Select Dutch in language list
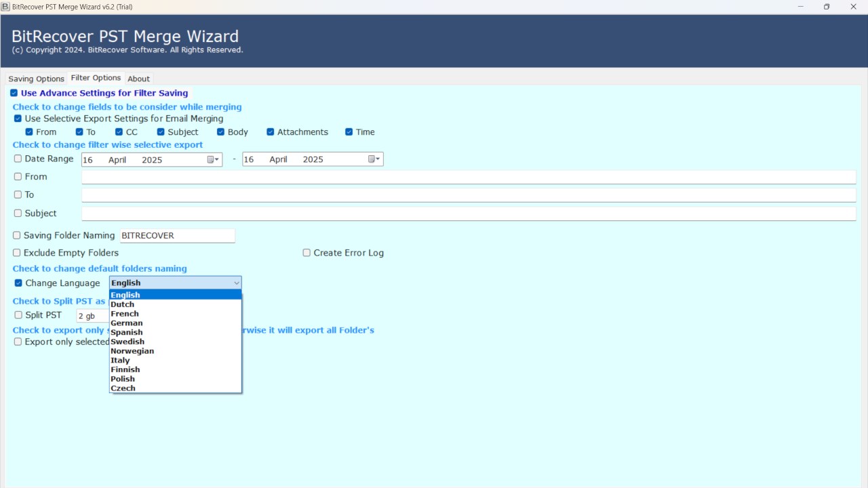The image size is (868, 488). [x=176, y=304]
